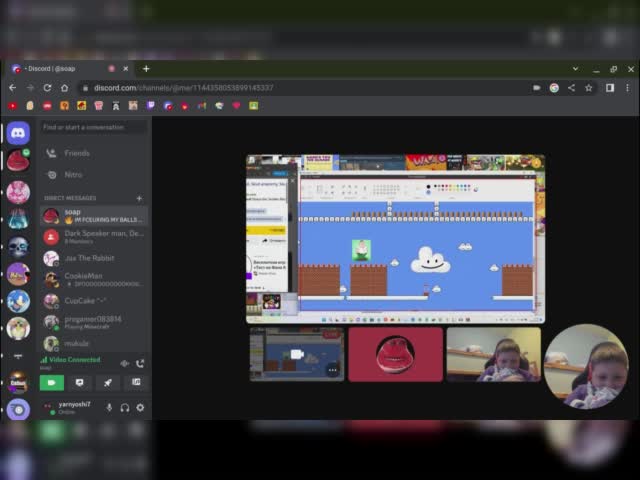Click the yarnyoshi7 user panel
This screenshot has width=640, height=480.
tap(69, 407)
